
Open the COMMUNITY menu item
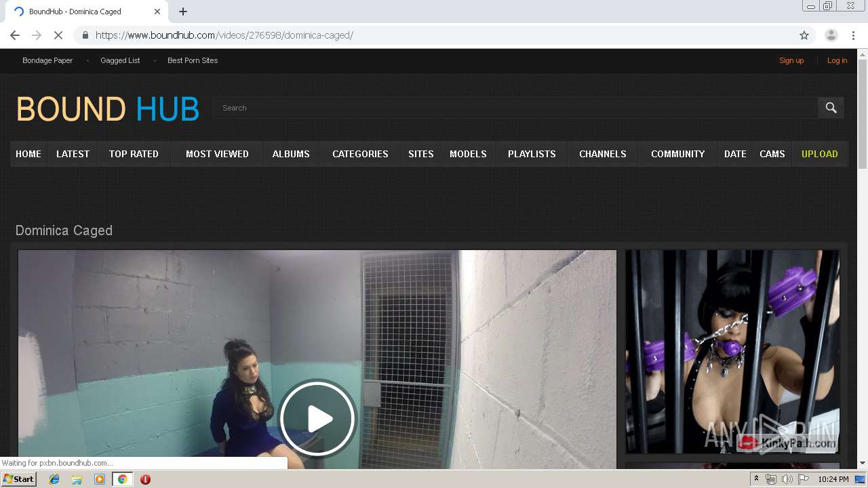(677, 154)
